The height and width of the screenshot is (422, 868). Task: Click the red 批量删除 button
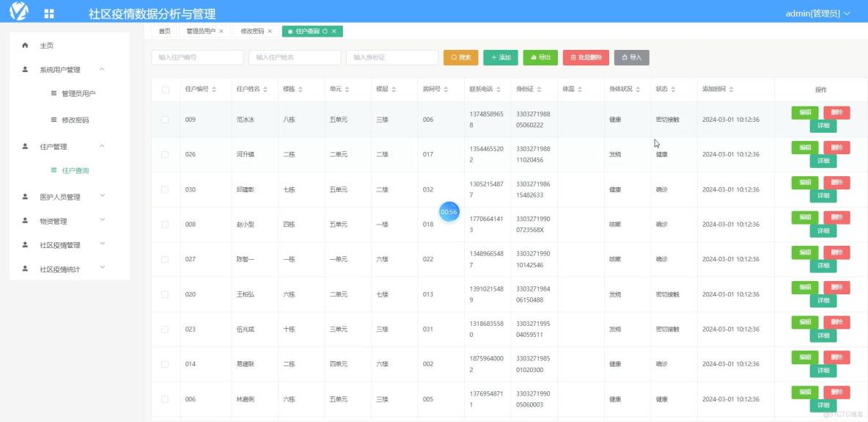[x=586, y=58]
